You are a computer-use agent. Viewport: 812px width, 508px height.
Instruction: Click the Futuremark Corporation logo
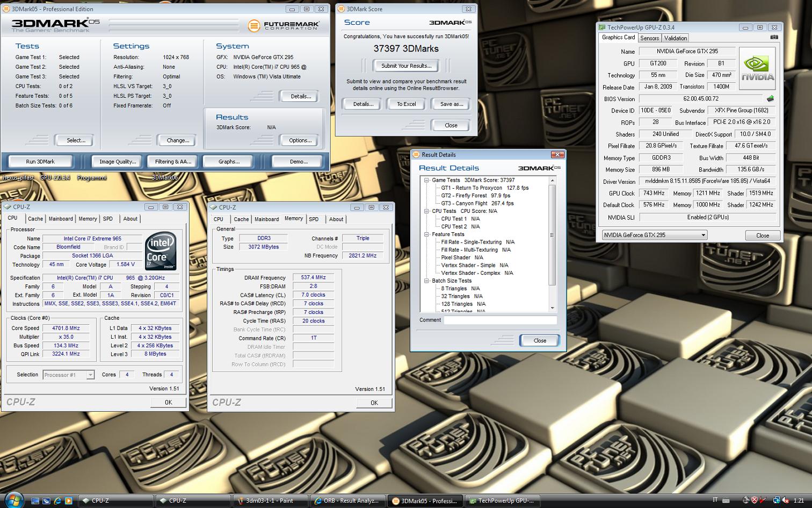pyautogui.click(x=284, y=25)
